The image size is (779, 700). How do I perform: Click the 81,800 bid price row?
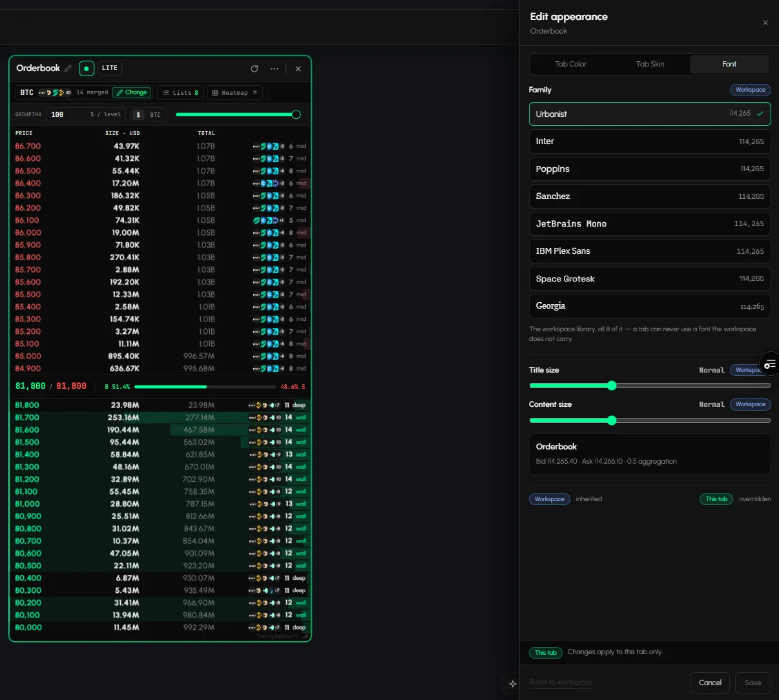click(160, 406)
